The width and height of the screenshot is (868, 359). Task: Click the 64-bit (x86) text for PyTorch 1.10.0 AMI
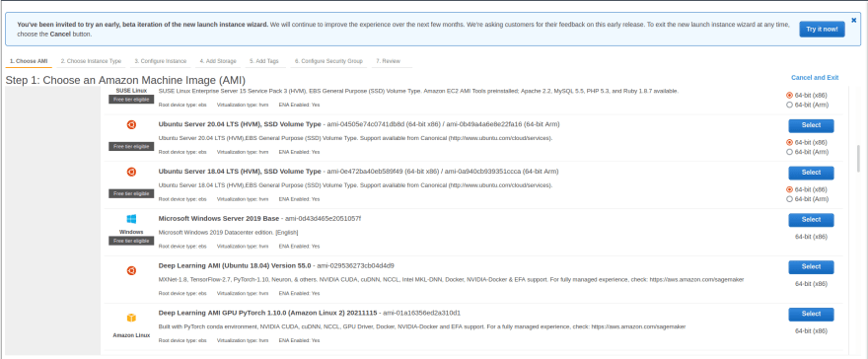[x=811, y=330]
